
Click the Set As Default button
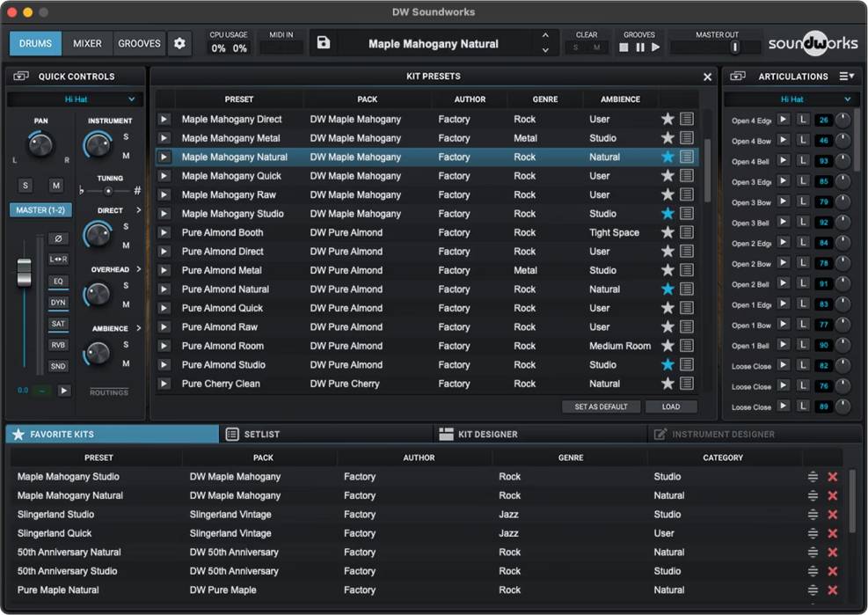coord(601,406)
